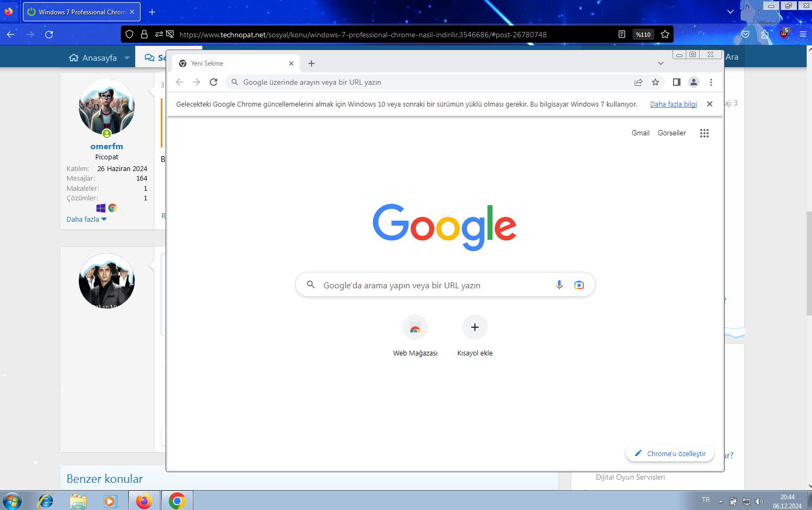Open Windows Media Player from the taskbar
This screenshot has height=510, width=812.
[110, 501]
